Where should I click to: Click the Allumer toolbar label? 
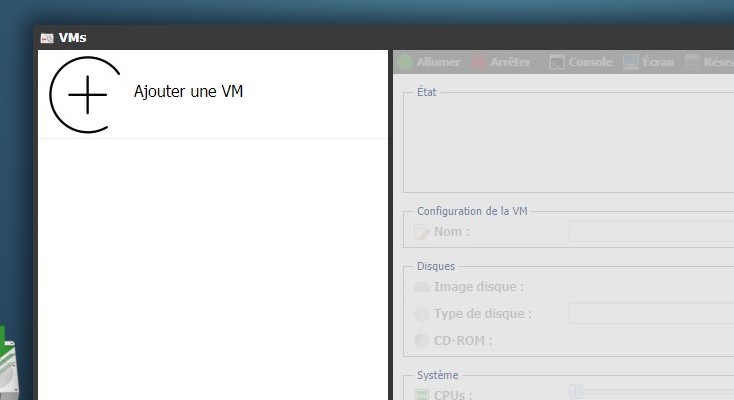[438, 62]
